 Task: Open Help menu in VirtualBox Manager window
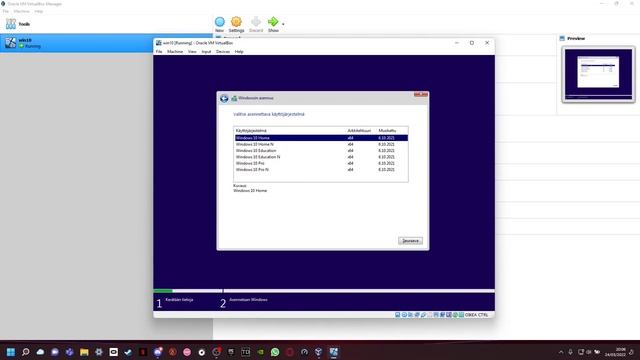coord(38,11)
